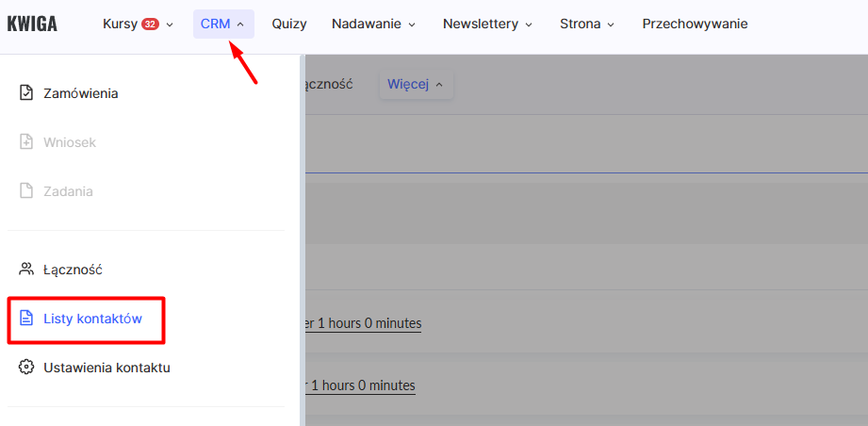This screenshot has width=868, height=426.
Task: Click the upper '1 hours 0 minutes' link
Action: point(363,323)
